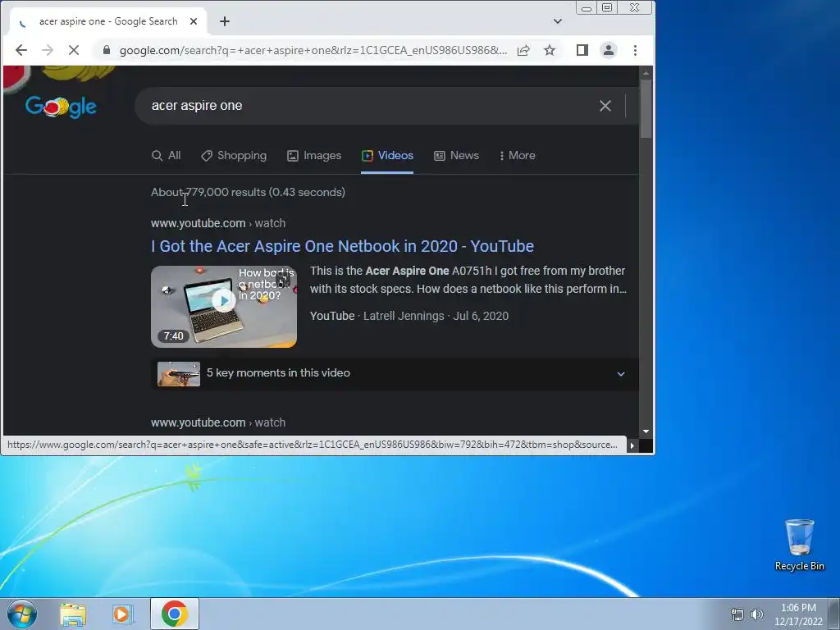
Task: View site information padlock icon
Action: (107, 50)
